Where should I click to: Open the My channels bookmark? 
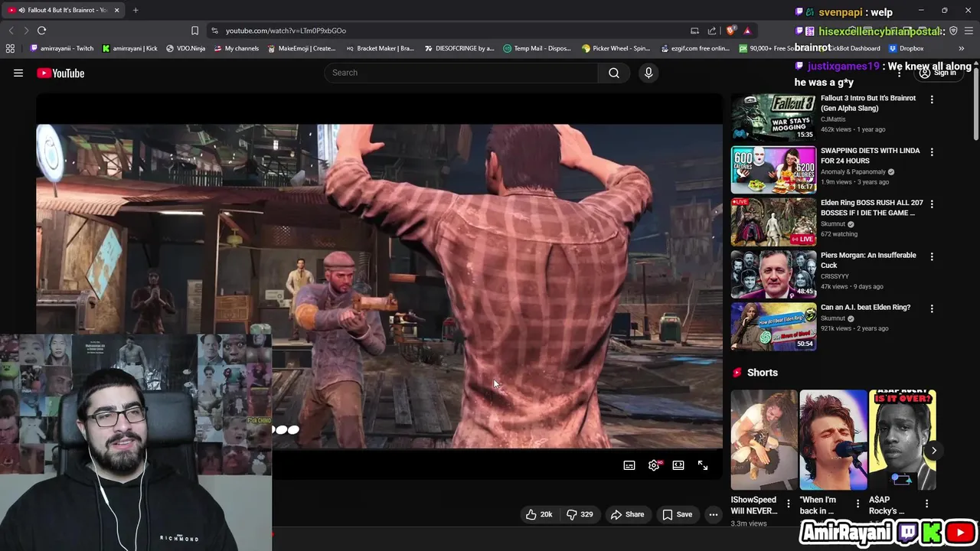point(237,48)
